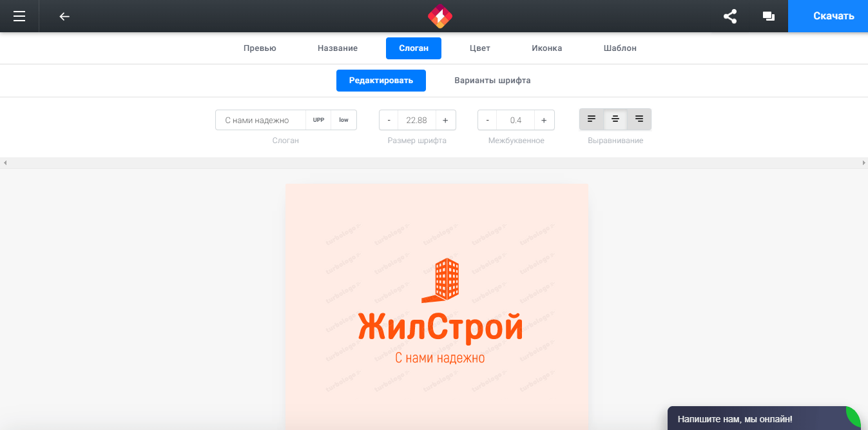Click the back arrow in the header
Image resolution: width=868 pixels, height=430 pixels.
[64, 16]
